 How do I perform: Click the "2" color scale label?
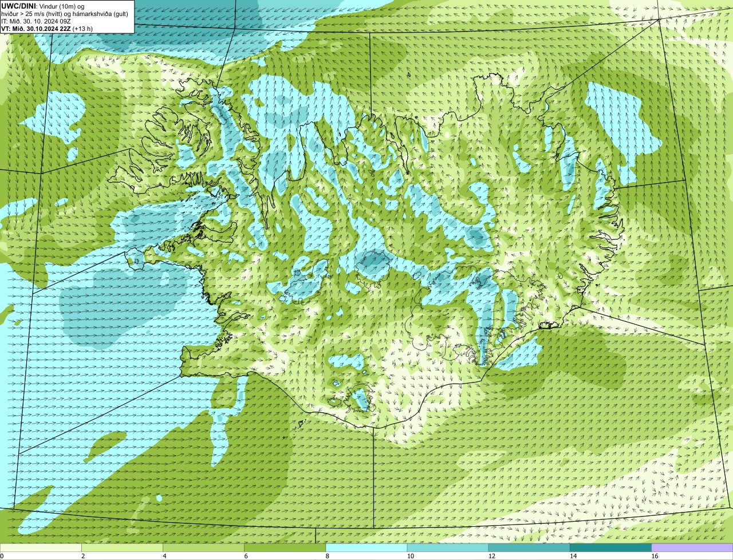coord(83,556)
